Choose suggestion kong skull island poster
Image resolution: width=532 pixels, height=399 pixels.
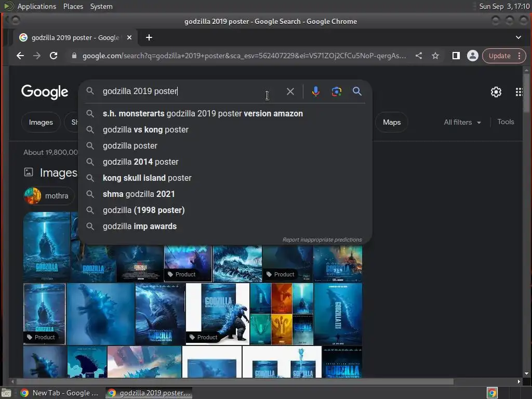click(x=225, y=178)
